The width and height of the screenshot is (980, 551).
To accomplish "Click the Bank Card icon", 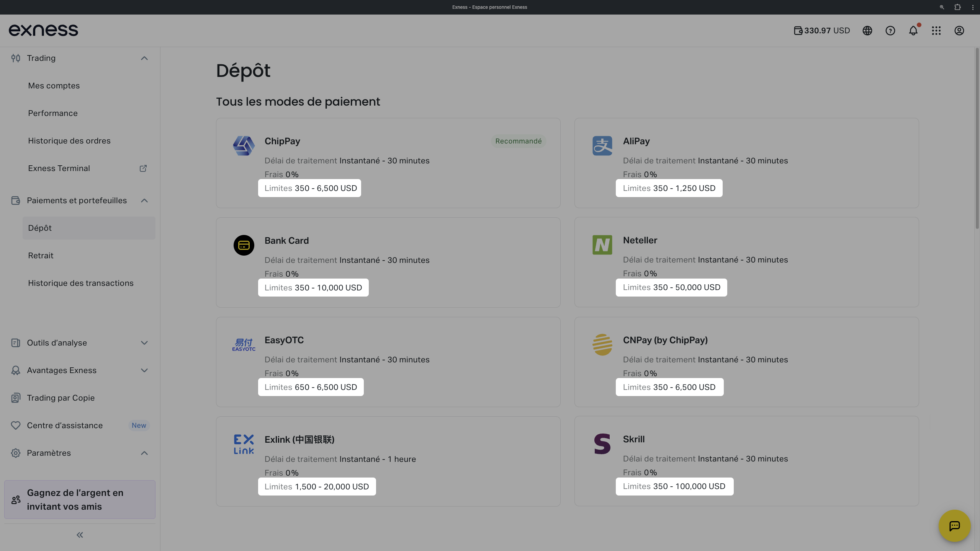I will pyautogui.click(x=244, y=245).
